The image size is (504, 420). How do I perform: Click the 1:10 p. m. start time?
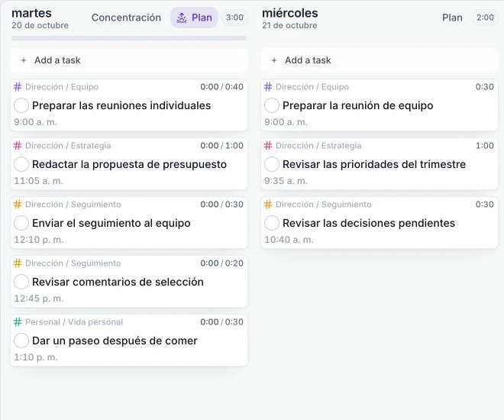[36, 357]
